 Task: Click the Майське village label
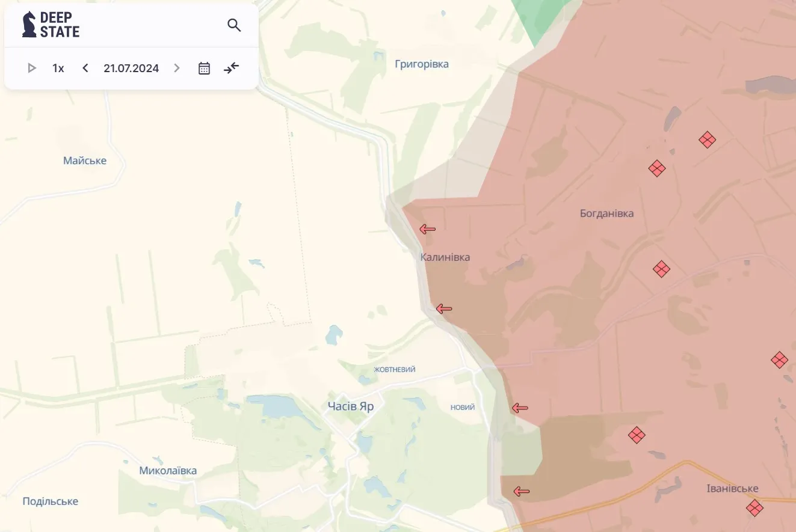point(85,161)
